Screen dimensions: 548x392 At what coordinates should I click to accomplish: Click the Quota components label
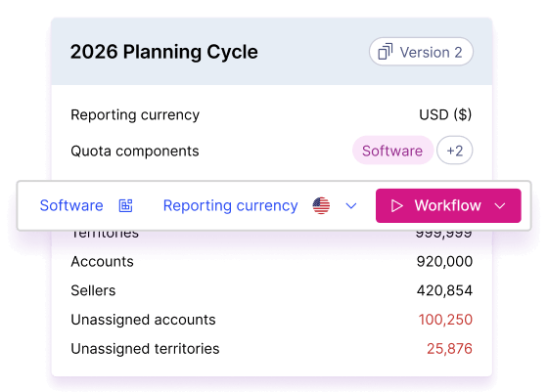(x=135, y=152)
